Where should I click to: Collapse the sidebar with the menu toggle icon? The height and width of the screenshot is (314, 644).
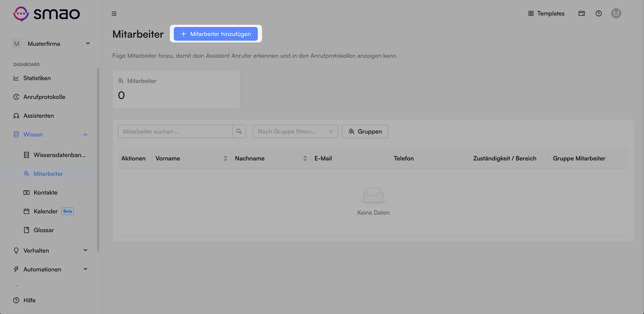pyautogui.click(x=114, y=14)
